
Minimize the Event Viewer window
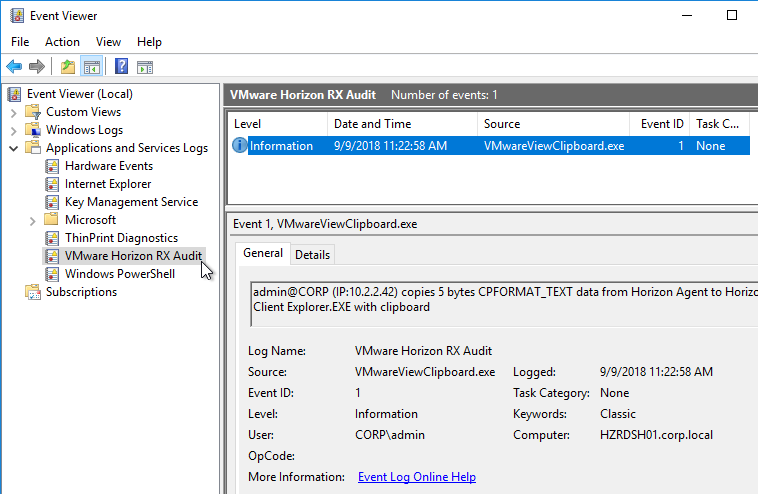pyautogui.click(x=687, y=15)
